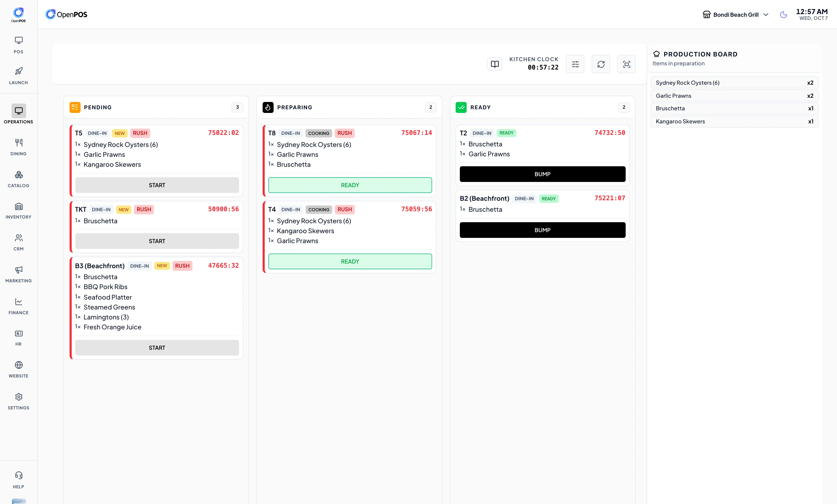The image size is (837, 504).
Task: Select Sydney Rock Oysters production row
Action: pos(734,82)
